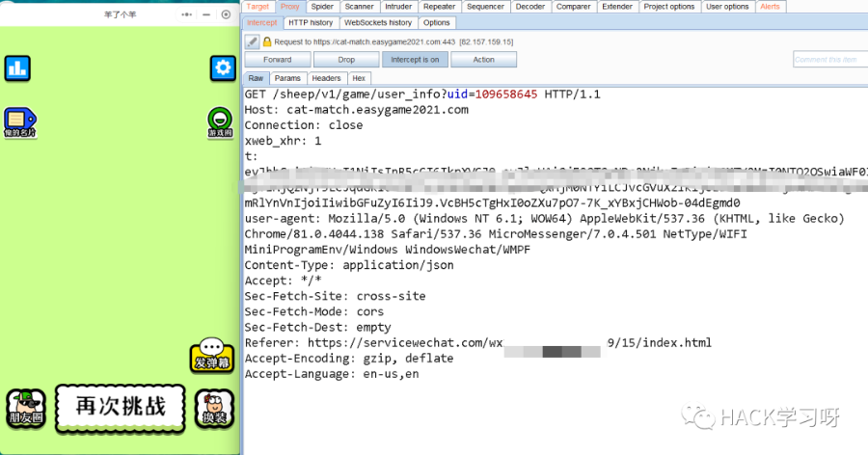Click the Sec-Fetch-Site: cross-site line
Screen dimensions: 868x455
tap(336, 296)
